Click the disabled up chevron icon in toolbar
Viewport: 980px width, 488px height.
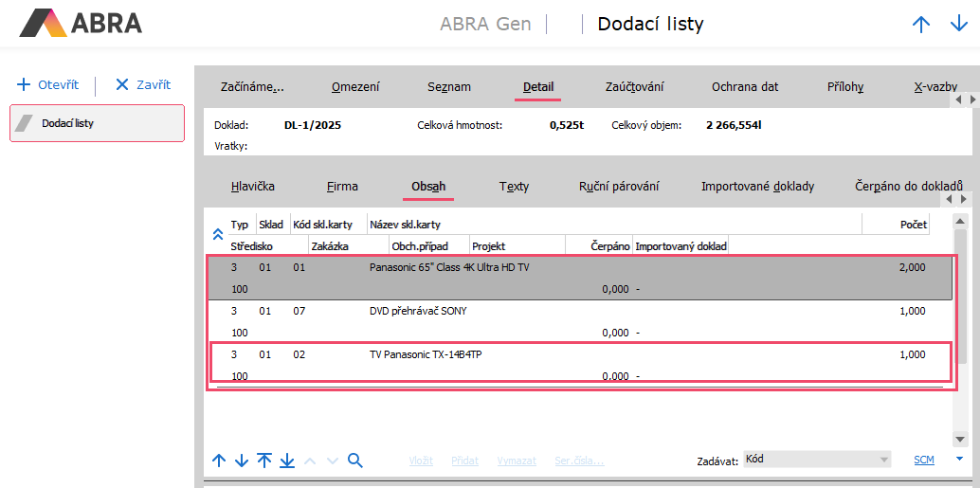tap(310, 461)
